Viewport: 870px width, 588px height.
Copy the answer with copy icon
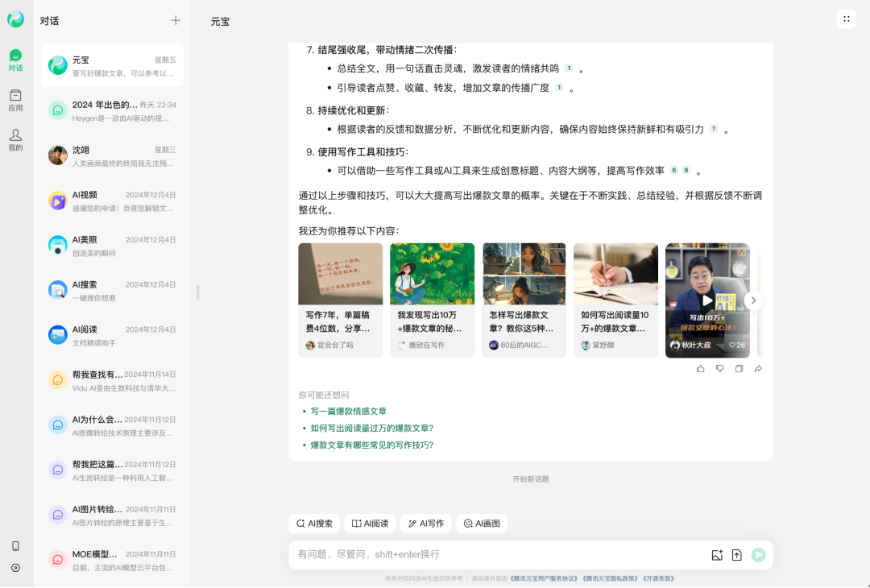[x=739, y=369]
